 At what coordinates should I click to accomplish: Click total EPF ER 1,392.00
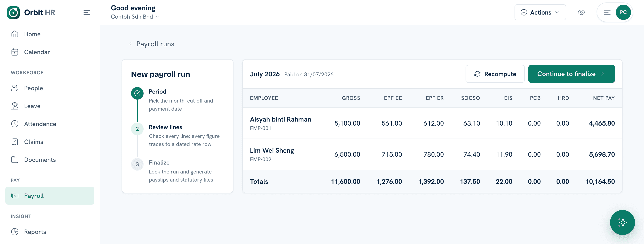coord(431,182)
